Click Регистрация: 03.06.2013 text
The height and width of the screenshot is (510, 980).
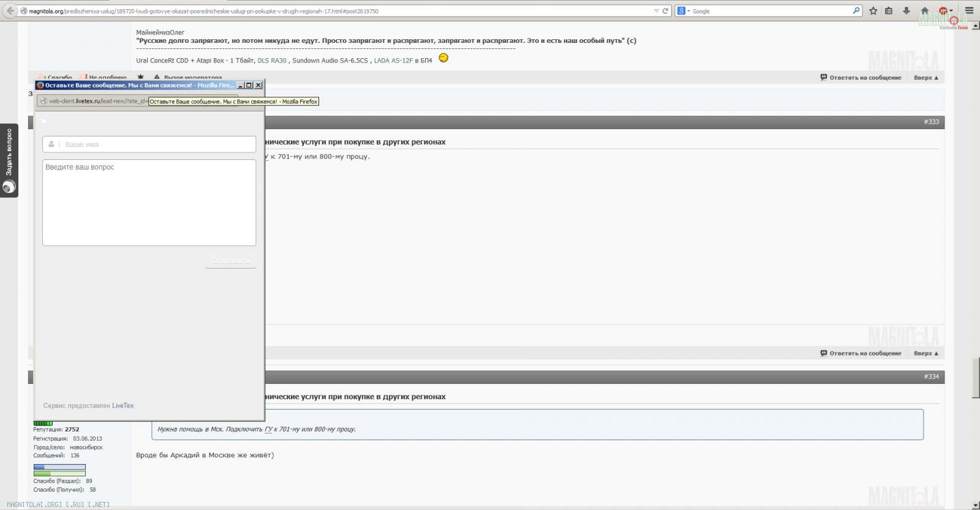(67, 438)
